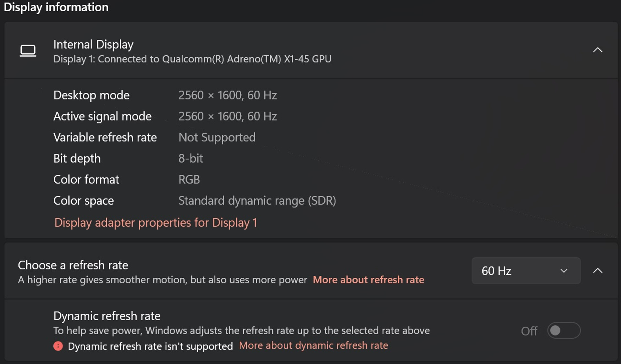Click the 8-bit Bit depth value
The height and width of the screenshot is (364, 621).
coord(191,158)
